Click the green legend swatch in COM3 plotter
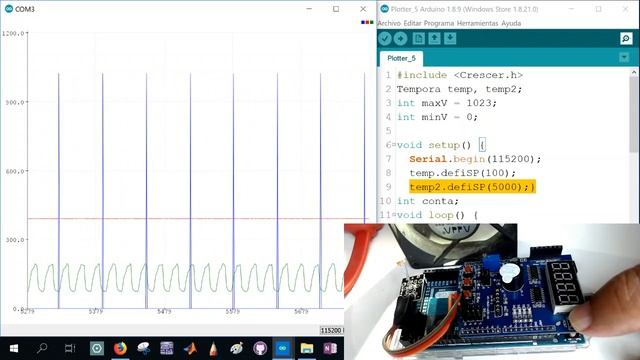Image resolution: width=640 pixels, height=360 pixels. coord(371,22)
